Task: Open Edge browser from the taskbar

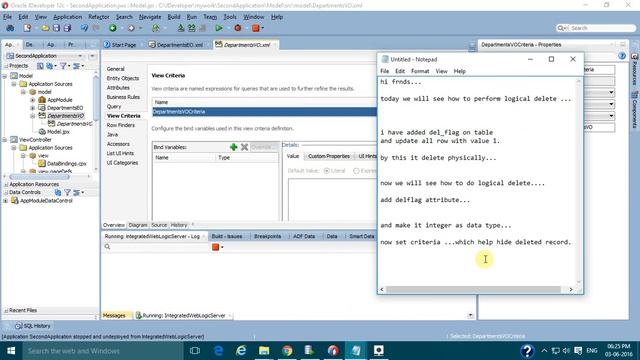Action: (x=218, y=351)
